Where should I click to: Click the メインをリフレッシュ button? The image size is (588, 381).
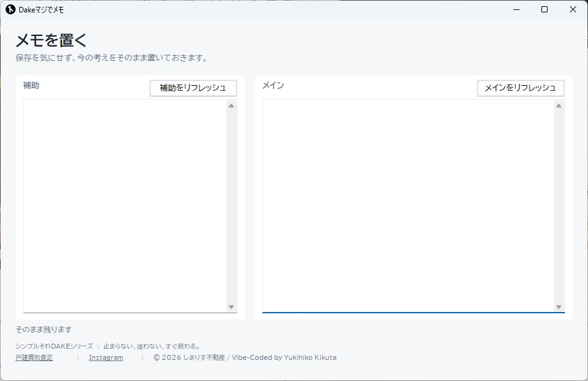[520, 88]
